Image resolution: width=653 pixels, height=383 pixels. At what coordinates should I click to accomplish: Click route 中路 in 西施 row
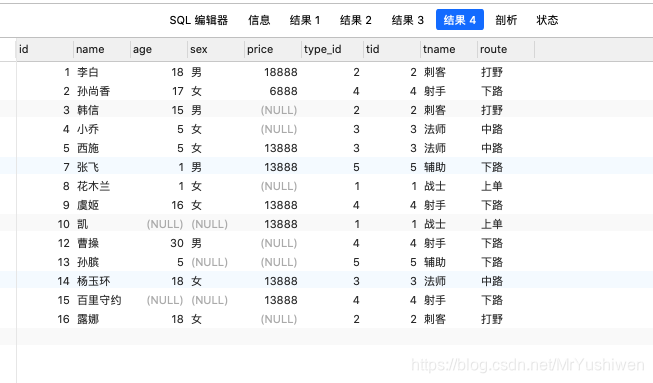[x=492, y=148]
